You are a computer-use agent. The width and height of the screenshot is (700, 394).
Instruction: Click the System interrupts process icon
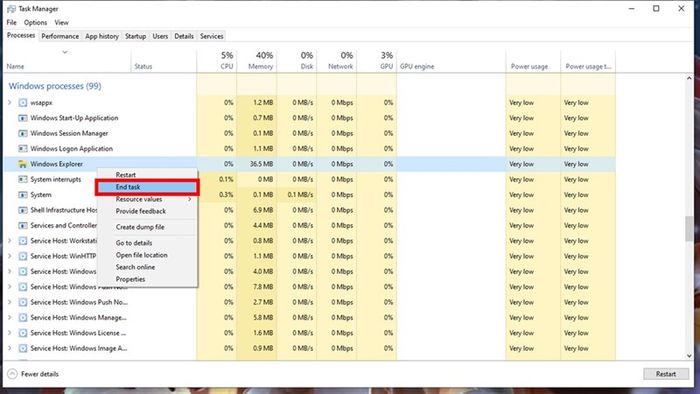pos(23,179)
